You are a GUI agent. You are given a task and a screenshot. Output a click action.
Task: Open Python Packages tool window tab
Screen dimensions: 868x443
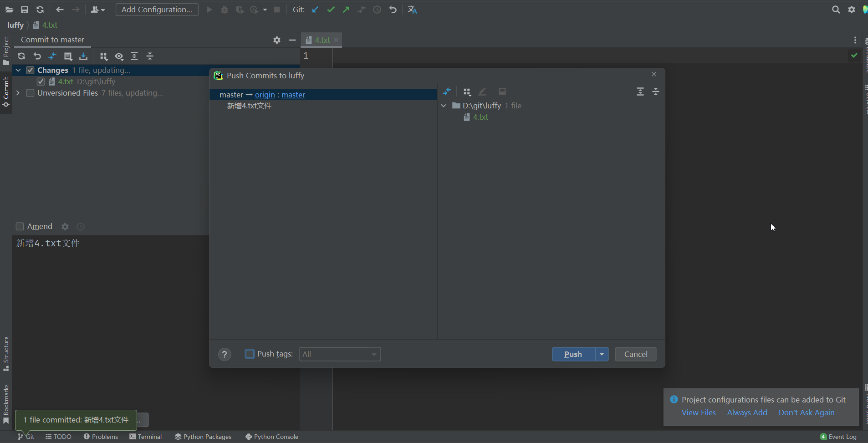[x=203, y=437]
